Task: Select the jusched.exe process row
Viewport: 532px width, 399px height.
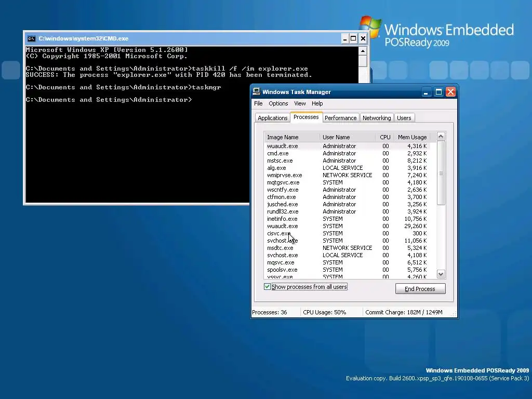Action: point(347,204)
